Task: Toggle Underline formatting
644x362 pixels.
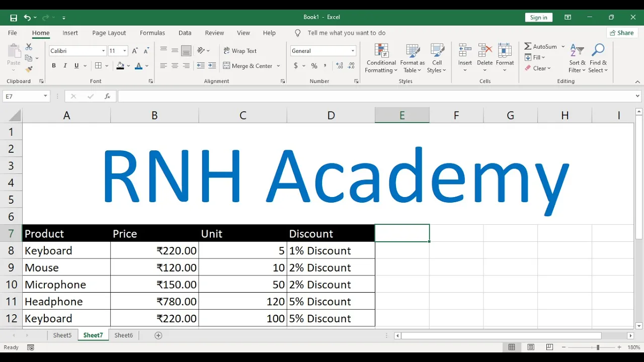Action: click(76, 66)
